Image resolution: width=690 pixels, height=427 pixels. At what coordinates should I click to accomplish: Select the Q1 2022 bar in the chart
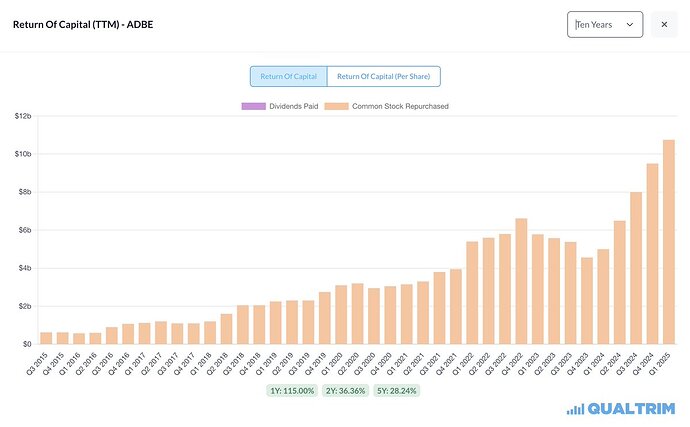tap(472, 293)
